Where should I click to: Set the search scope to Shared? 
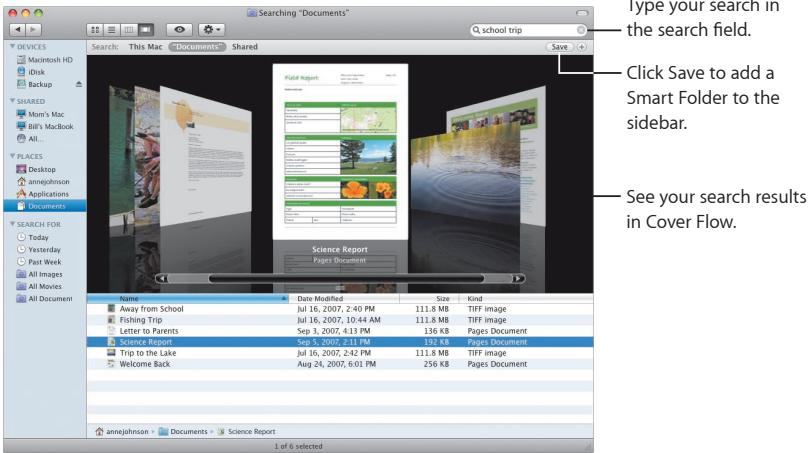245,47
